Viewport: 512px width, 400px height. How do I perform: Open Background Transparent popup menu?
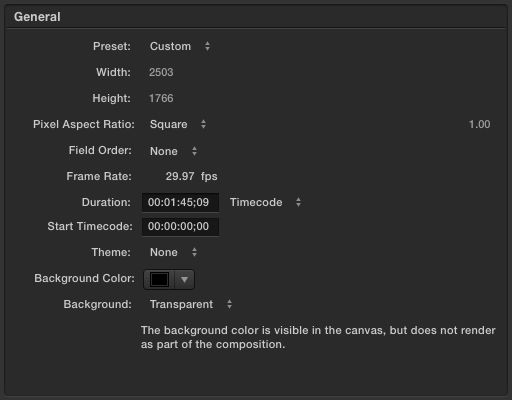pos(191,304)
